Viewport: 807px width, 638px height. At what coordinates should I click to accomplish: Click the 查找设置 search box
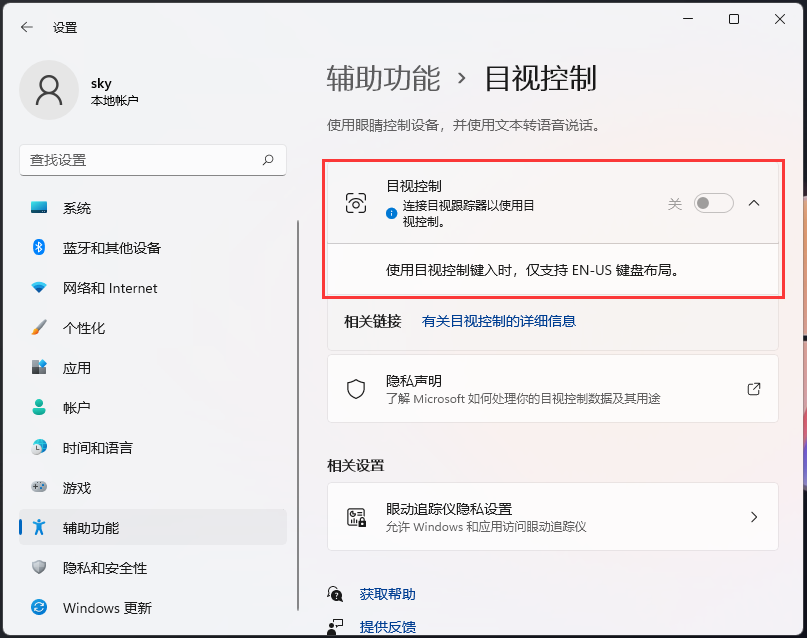(x=140, y=160)
